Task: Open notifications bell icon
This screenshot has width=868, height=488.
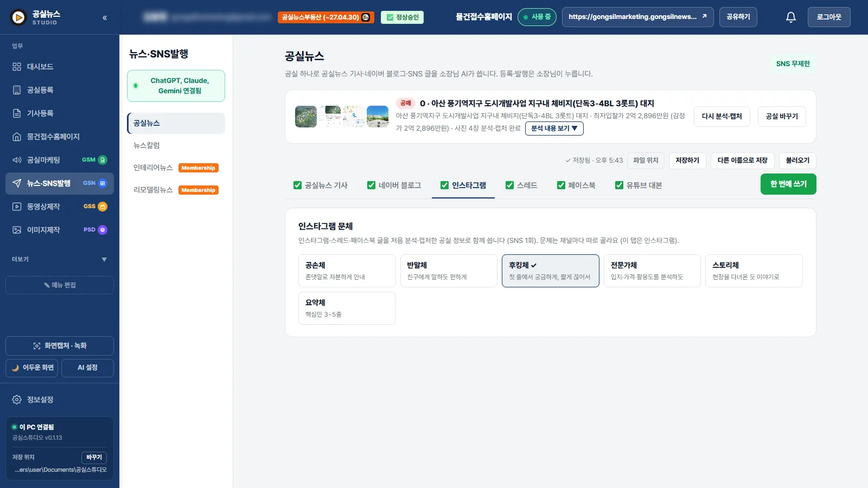Action: click(x=791, y=17)
